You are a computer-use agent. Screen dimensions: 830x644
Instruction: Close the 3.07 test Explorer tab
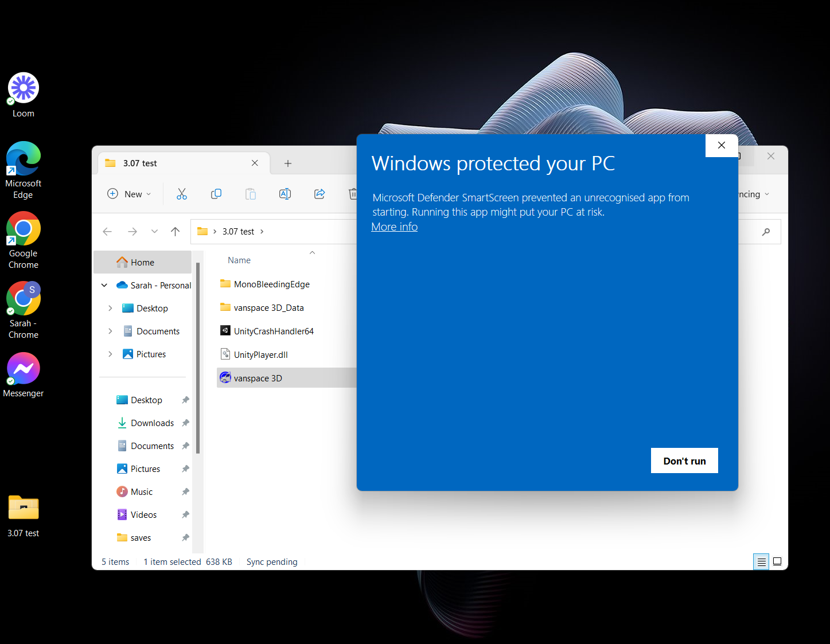[x=255, y=163]
